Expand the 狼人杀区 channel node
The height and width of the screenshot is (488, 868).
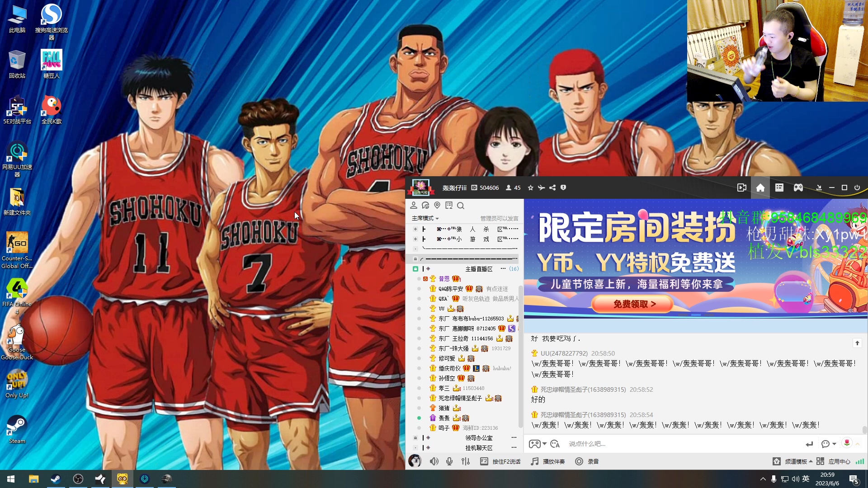pos(415,229)
